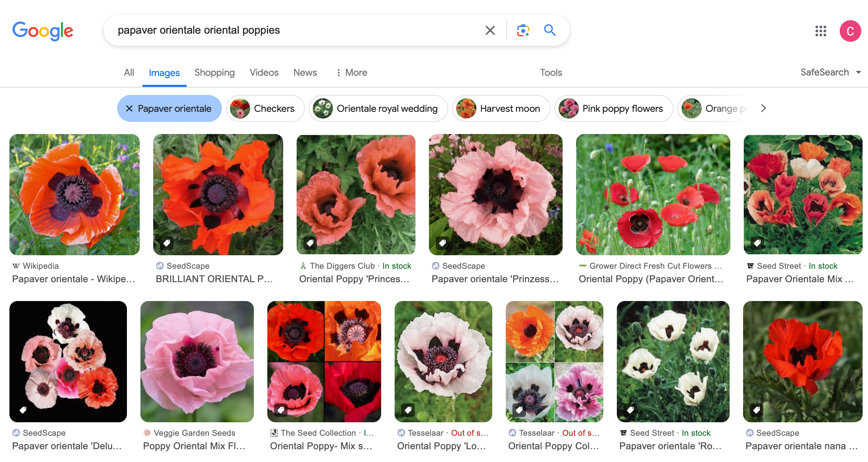Switch to the Videos tab
Screen dimensions: 868x462
pos(264,72)
